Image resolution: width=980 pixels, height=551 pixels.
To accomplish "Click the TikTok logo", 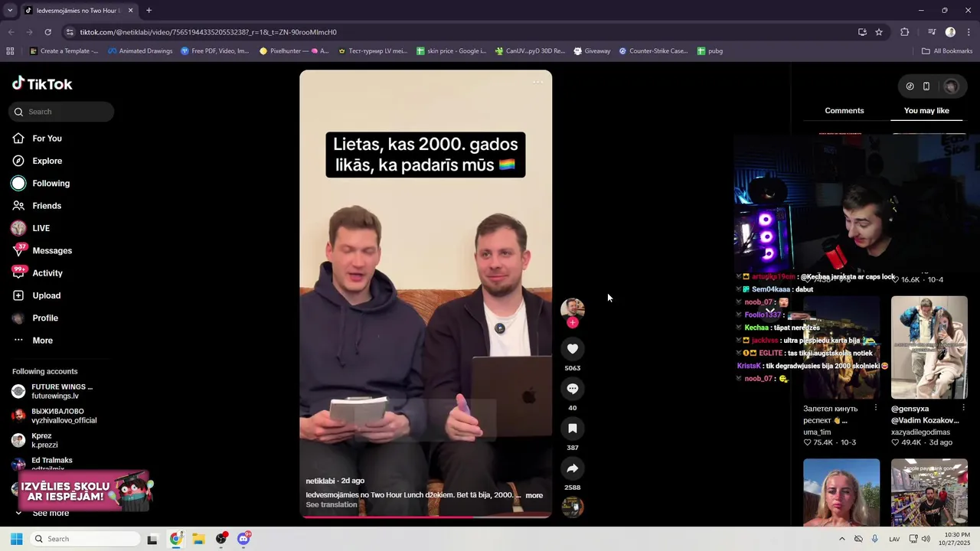I will [x=42, y=83].
